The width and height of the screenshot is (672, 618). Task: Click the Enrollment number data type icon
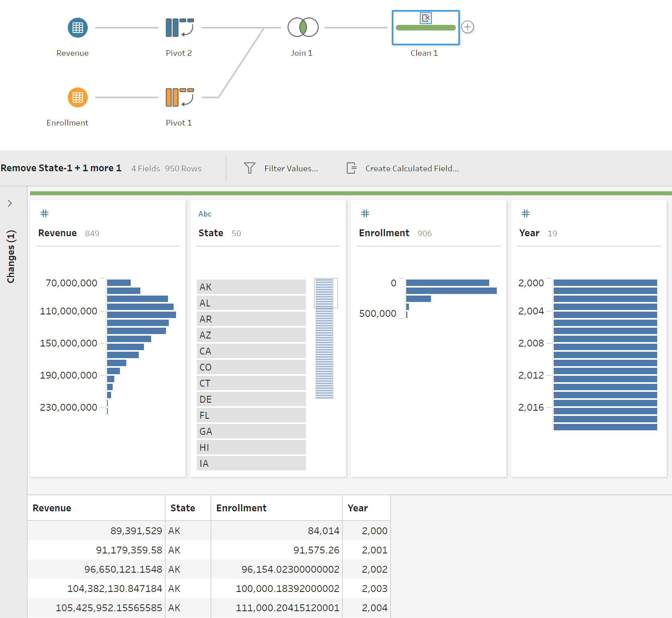click(x=365, y=213)
